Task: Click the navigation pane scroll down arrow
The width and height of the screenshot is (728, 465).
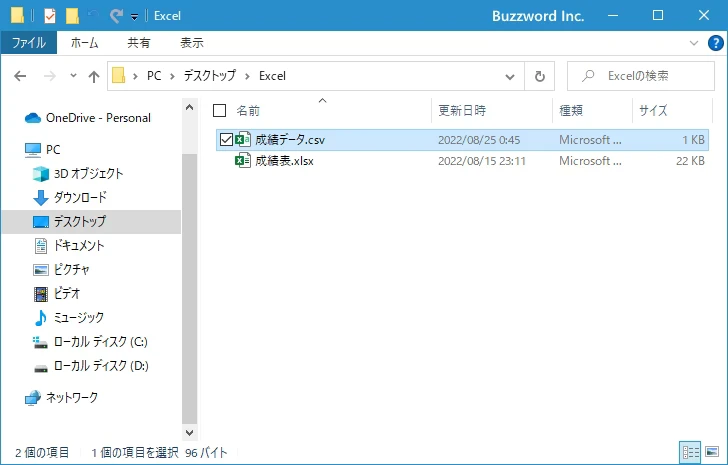Action: [x=189, y=433]
